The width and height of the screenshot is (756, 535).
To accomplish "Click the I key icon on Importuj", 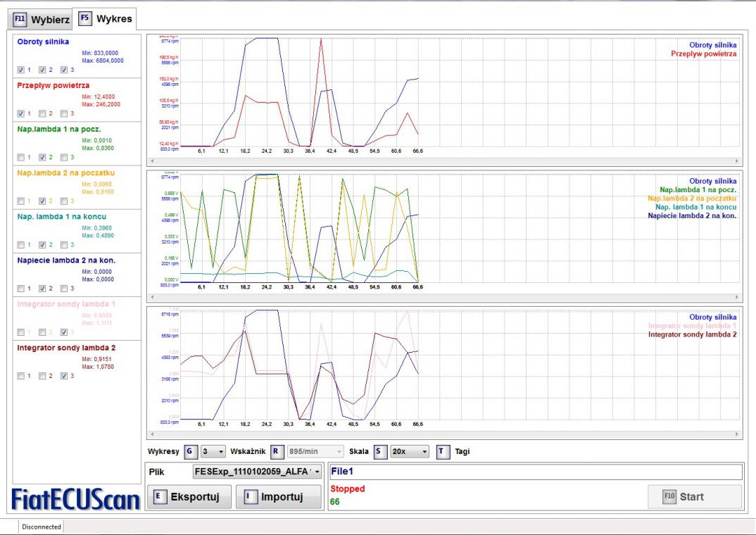I will [x=250, y=496].
